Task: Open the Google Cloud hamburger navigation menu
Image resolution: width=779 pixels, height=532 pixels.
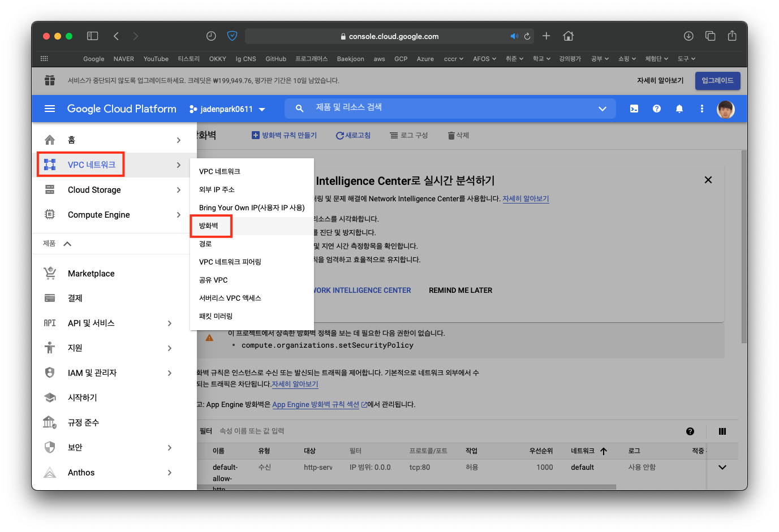Action: click(x=50, y=109)
